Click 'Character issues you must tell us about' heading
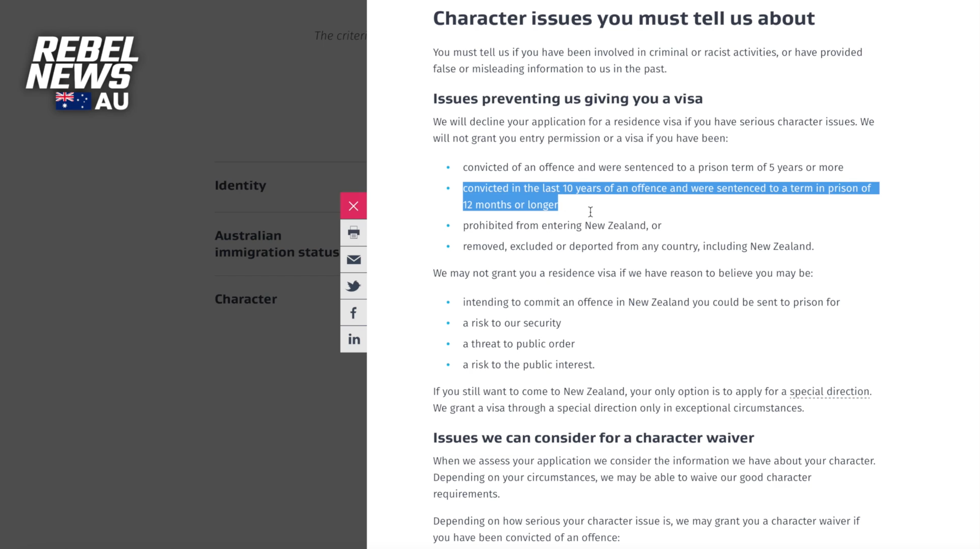 [x=623, y=19]
